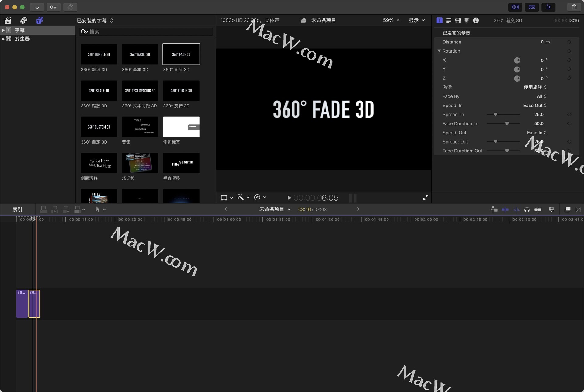This screenshot has height=392, width=584.
Task: Switch to the Text inspector icon
Action: pyautogui.click(x=449, y=20)
